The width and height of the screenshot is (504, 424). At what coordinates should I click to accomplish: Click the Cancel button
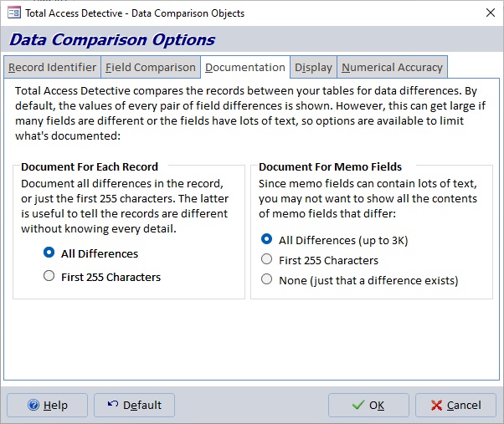(455, 405)
